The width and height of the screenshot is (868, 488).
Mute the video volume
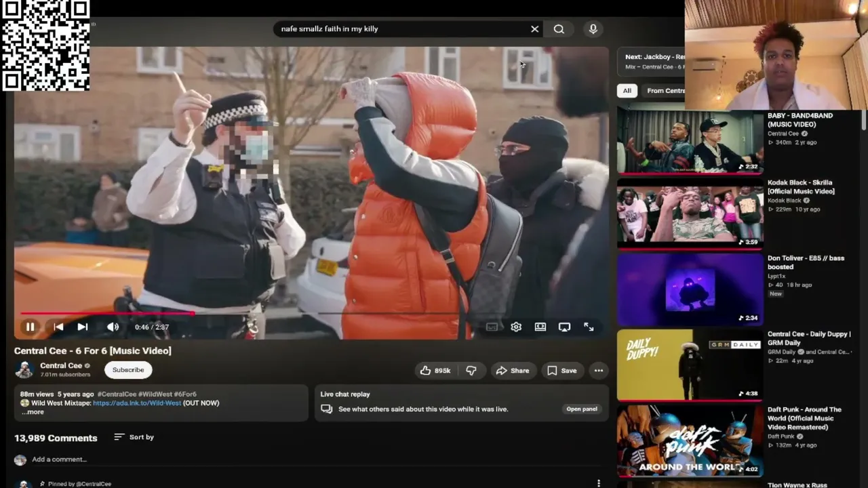(113, 327)
